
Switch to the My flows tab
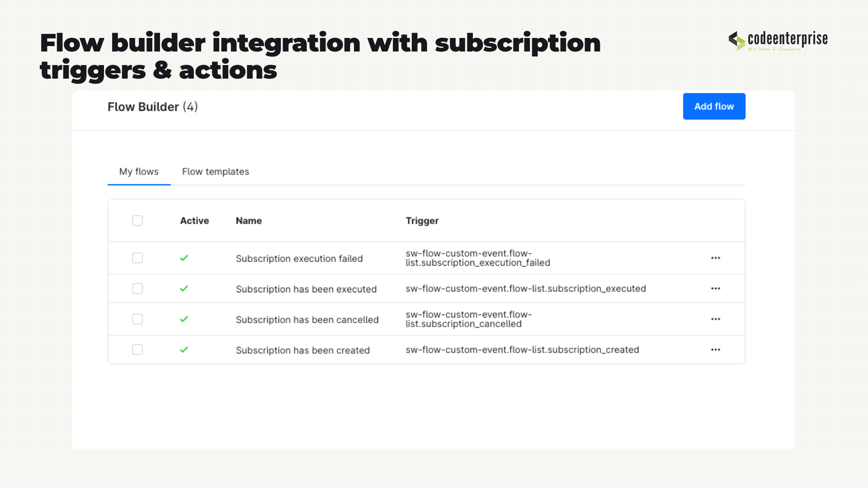point(139,172)
